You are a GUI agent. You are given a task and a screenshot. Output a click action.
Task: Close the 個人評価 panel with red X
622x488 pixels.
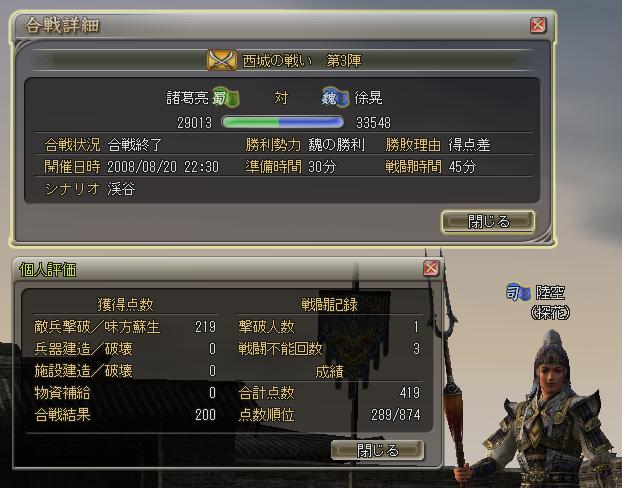point(431,268)
